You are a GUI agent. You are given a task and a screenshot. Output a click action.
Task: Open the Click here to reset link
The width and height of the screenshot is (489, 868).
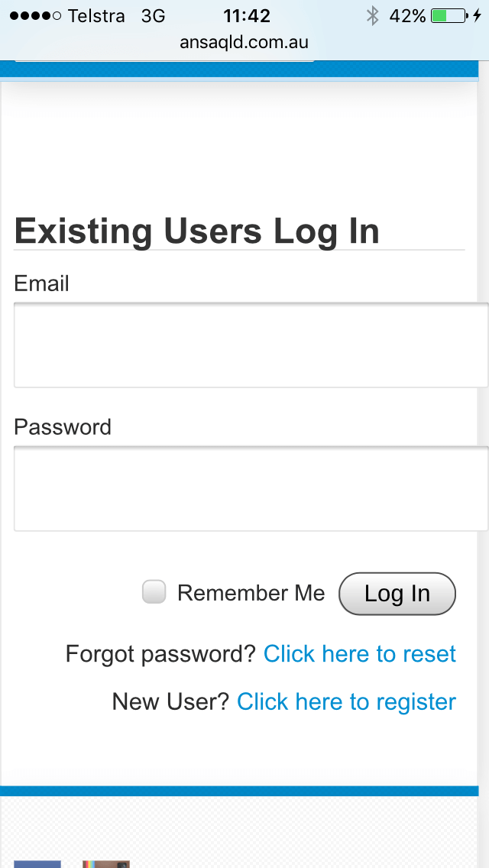point(359,654)
